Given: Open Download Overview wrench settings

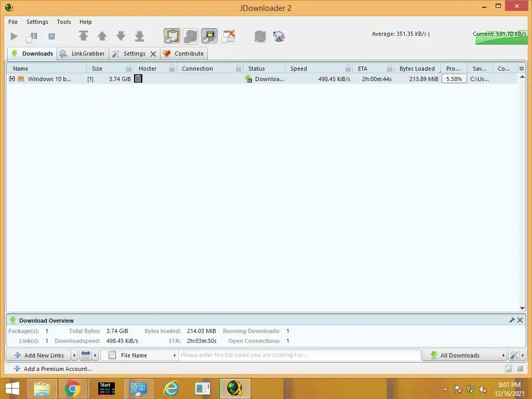Looking at the screenshot, I should tap(512, 320).
